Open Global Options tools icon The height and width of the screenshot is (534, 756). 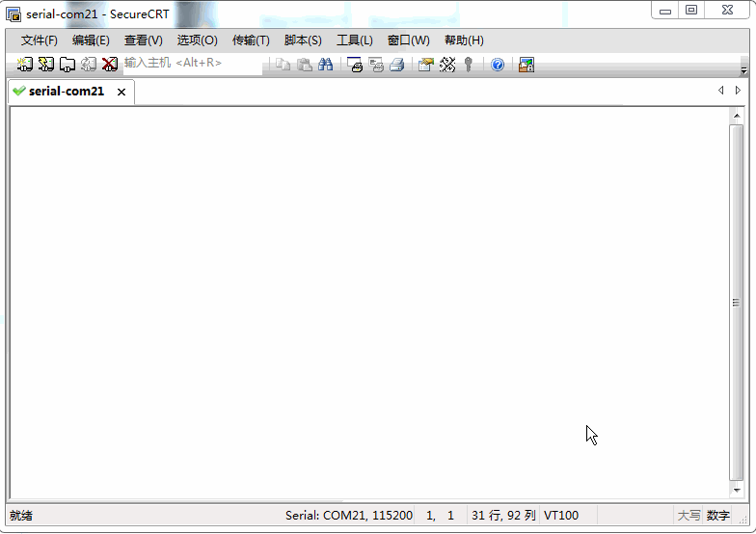447,65
